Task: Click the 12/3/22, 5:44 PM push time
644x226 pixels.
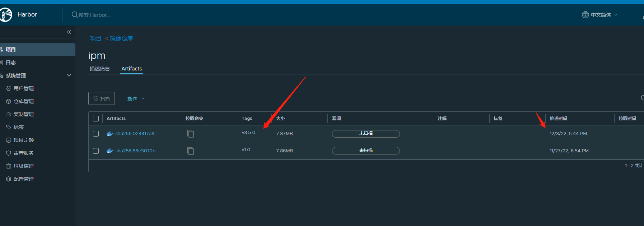Action: click(568, 134)
